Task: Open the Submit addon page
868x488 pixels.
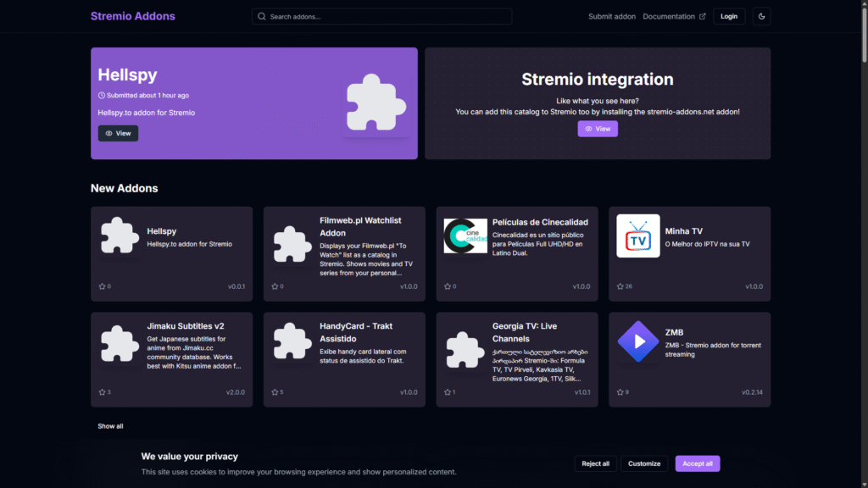Action: point(612,17)
